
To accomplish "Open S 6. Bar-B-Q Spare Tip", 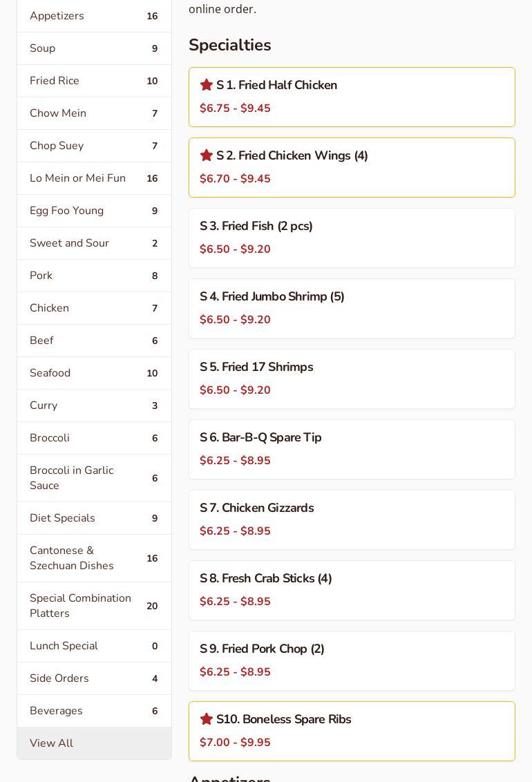I will [x=351, y=449].
